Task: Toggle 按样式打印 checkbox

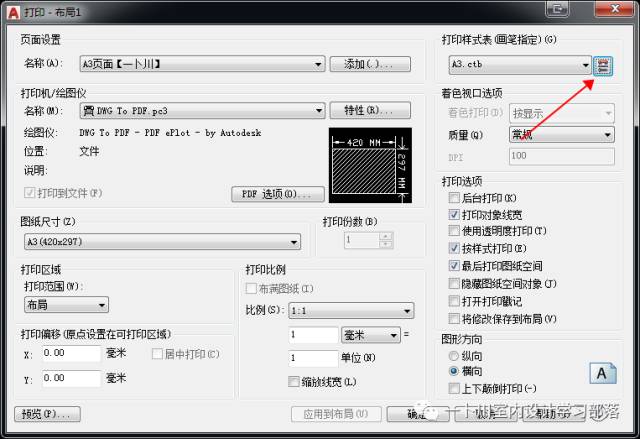Action: pyautogui.click(x=454, y=248)
